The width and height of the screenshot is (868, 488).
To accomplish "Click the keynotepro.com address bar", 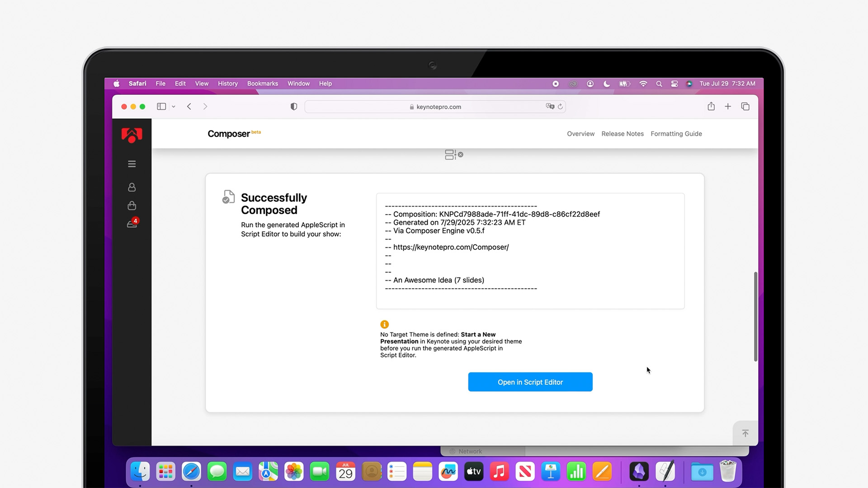I will [x=435, y=106].
